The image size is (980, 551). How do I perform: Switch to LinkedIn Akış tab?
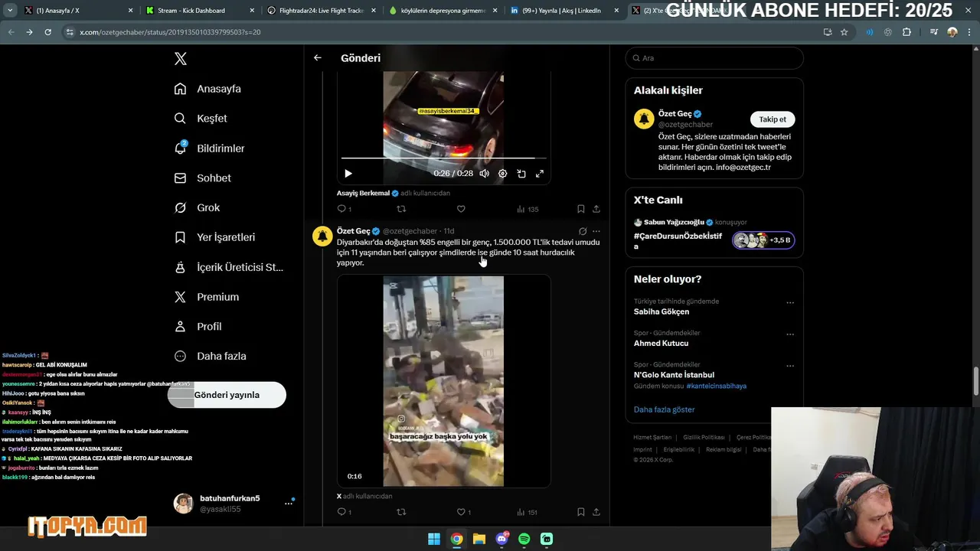click(564, 11)
